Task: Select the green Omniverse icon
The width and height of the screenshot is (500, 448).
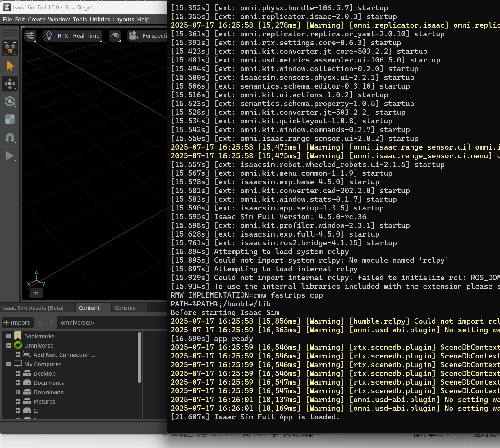Action: click(x=18, y=345)
